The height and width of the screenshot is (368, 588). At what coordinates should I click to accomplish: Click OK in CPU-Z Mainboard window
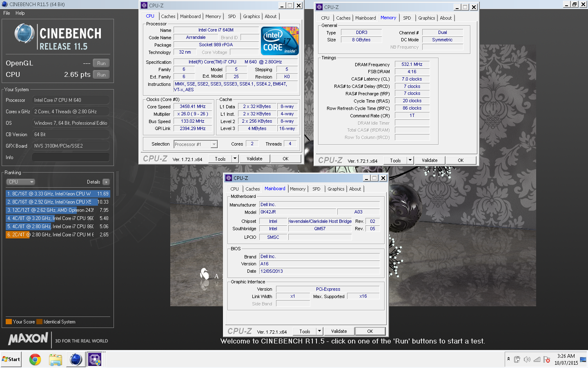[x=370, y=331]
